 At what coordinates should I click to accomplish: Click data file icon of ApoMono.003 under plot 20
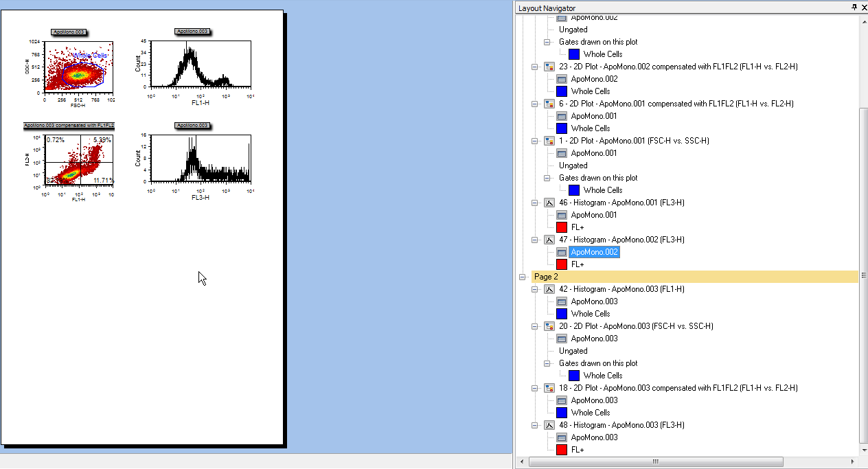click(561, 339)
